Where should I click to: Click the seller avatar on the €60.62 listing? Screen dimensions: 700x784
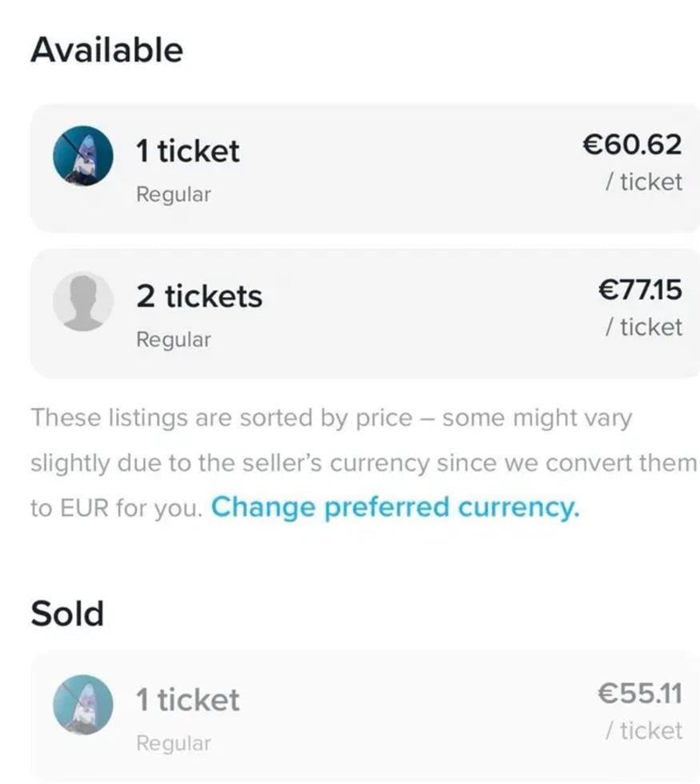tap(83, 157)
